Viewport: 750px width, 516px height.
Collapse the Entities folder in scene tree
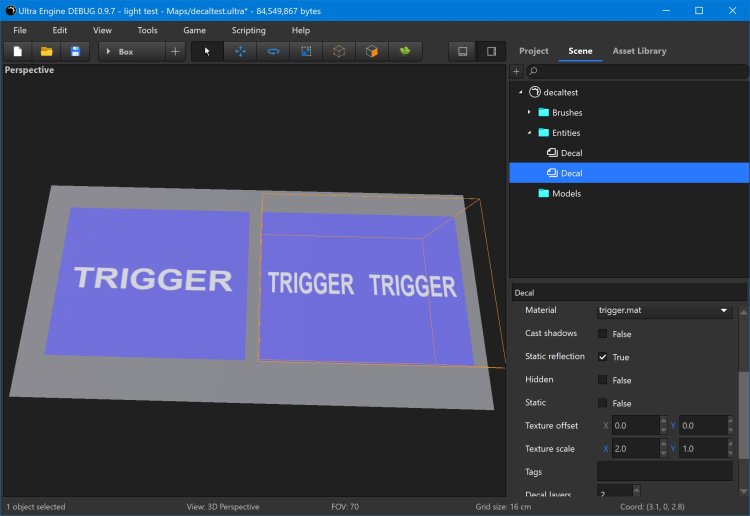click(x=529, y=133)
